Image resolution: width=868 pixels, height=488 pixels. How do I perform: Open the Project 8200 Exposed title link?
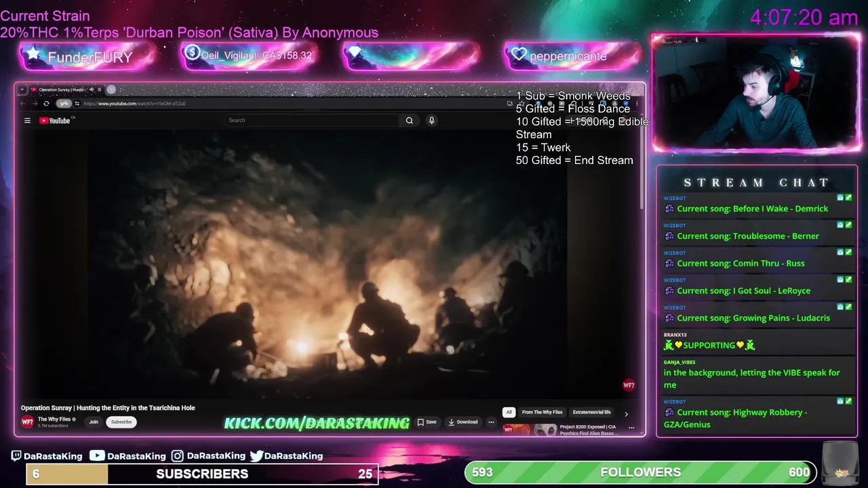(587, 430)
